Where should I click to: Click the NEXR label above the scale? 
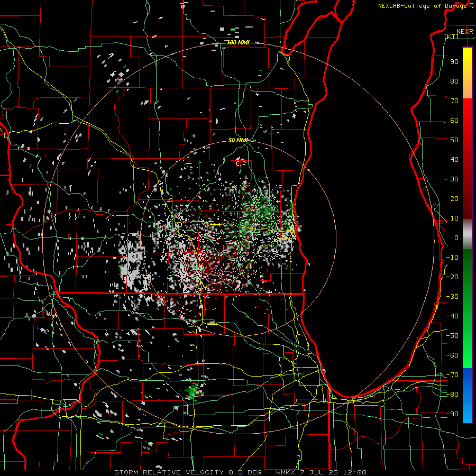pyautogui.click(x=464, y=32)
